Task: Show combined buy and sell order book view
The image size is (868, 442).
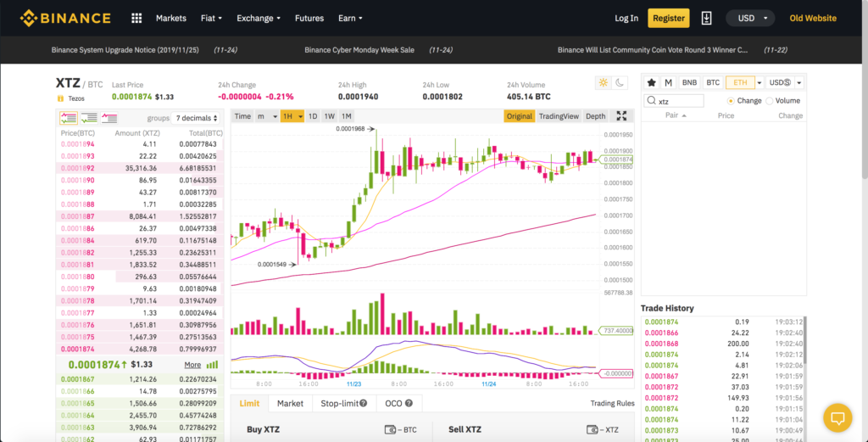Action: click(x=69, y=117)
